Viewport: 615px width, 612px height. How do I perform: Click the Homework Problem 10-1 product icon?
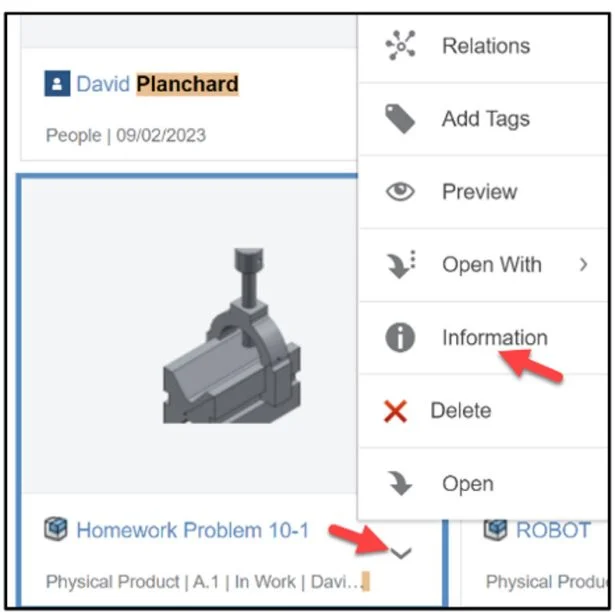point(57,529)
